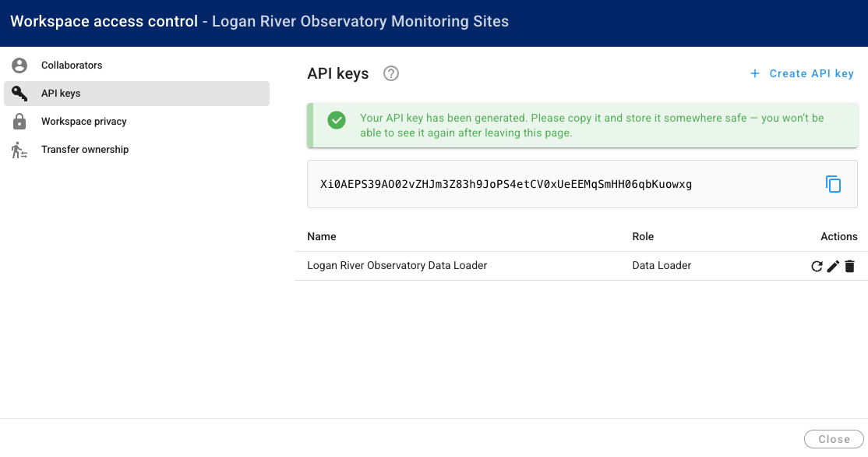The image size is (868, 457).
Task: Click the Workspace access control title
Action: [x=104, y=22]
